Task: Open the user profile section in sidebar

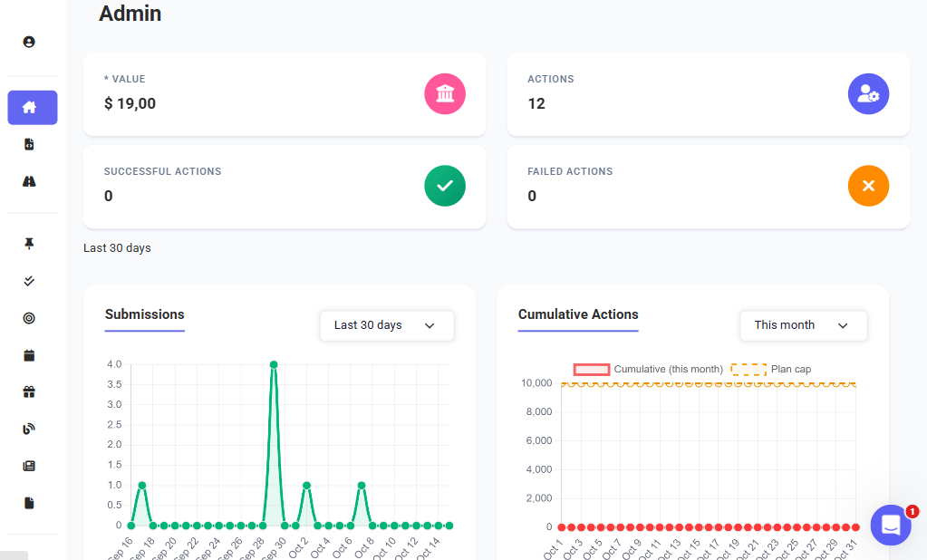Action: tap(28, 42)
